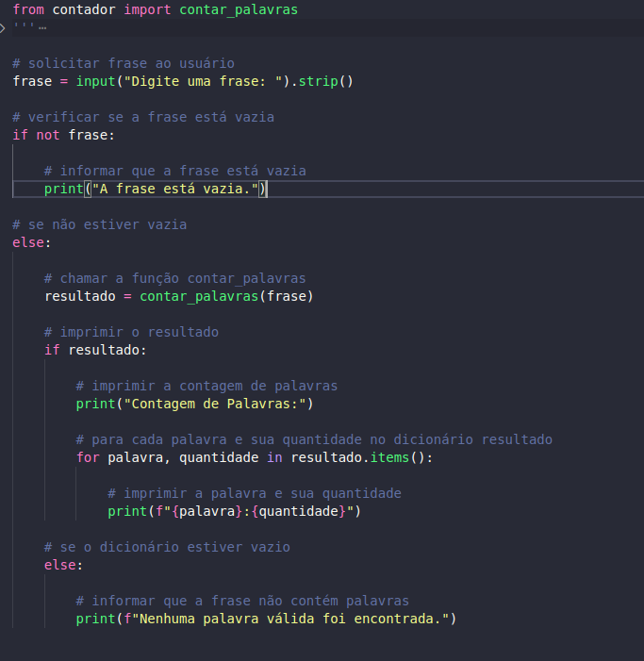Click the f-string '{palavra}:{quantidade}'
This screenshot has width=644, height=661.
click(255, 511)
